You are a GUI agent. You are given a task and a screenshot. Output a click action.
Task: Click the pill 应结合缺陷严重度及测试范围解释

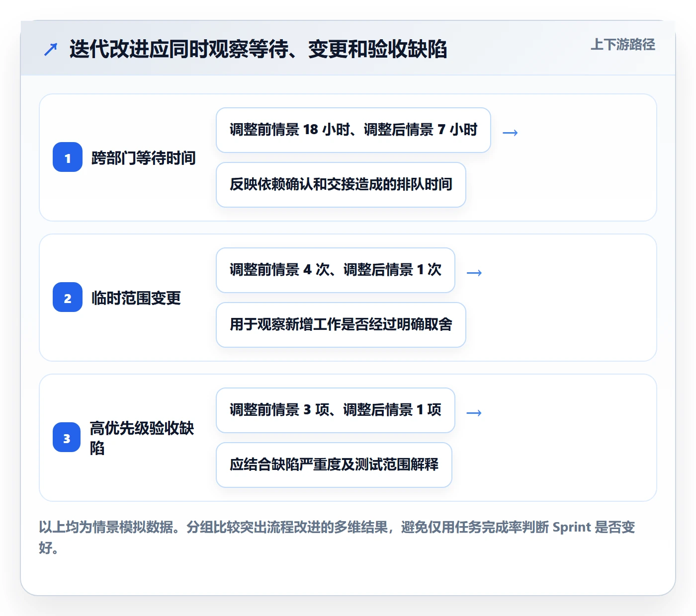[334, 465]
